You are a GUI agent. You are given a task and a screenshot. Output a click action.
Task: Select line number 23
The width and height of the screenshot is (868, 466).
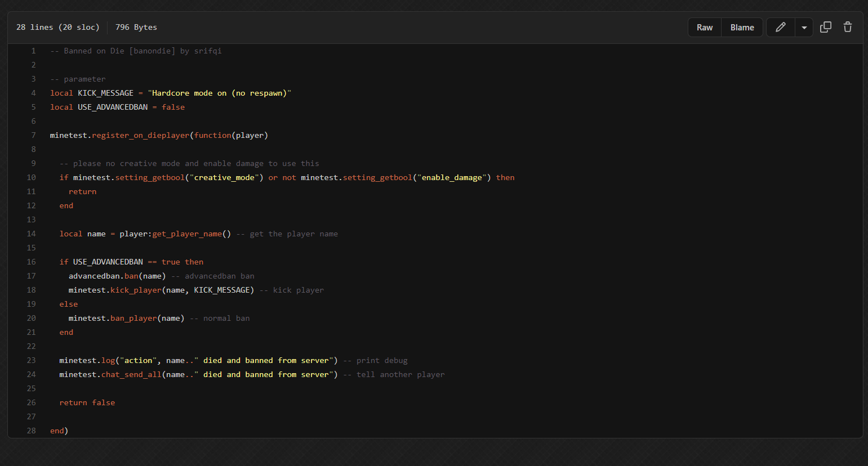click(x=31, y=360)
